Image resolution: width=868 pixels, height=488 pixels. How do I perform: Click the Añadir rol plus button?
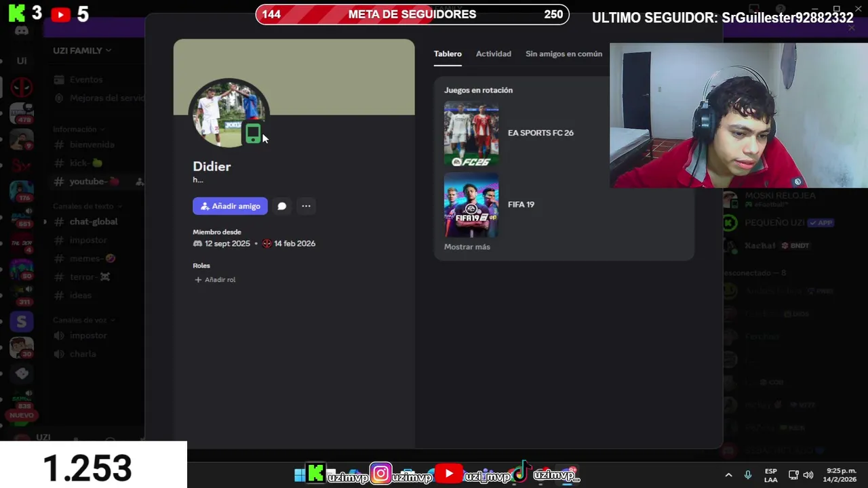(x=215, y=279)
